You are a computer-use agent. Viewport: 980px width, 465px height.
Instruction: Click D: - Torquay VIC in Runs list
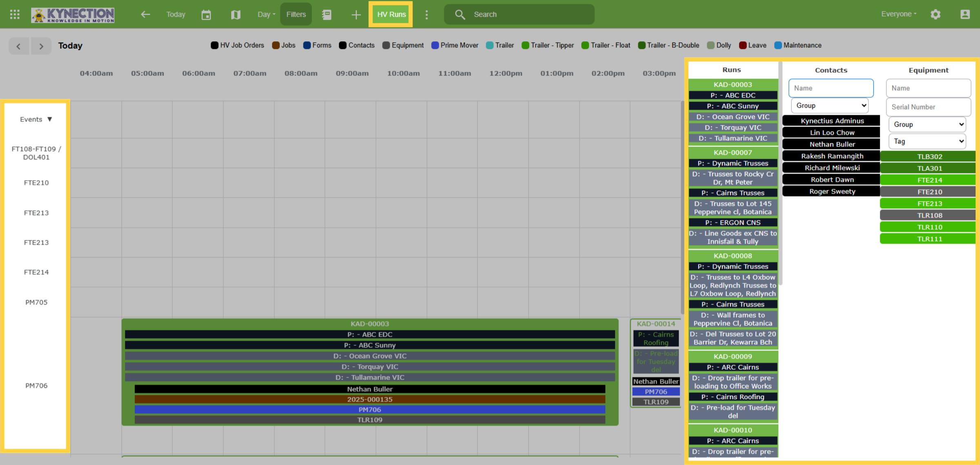click(x=733, y=127)
